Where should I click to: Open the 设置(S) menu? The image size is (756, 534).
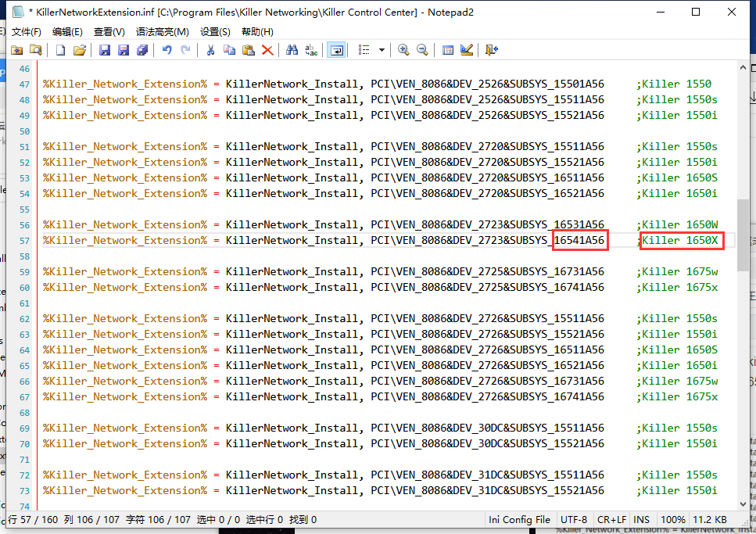click(216, 32)
